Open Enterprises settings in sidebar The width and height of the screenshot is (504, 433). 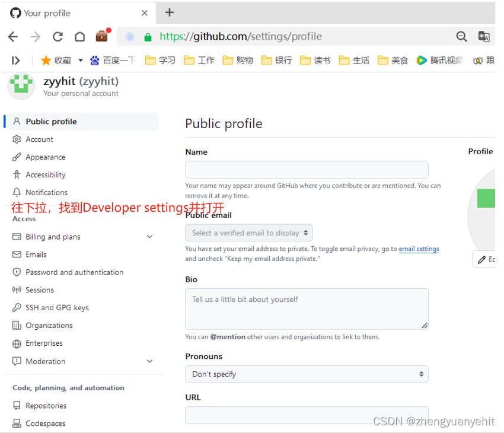(x=37, y=343)
